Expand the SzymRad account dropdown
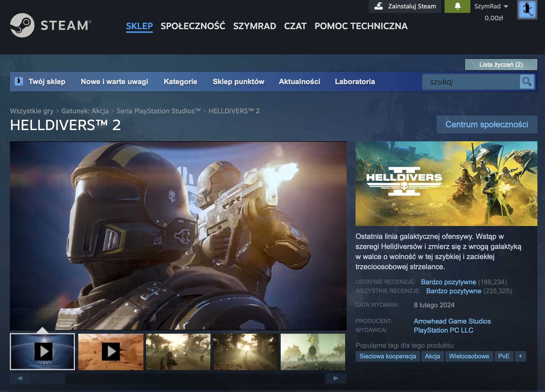The width and height of the screenshot is (545, 392). click(491, 6)
